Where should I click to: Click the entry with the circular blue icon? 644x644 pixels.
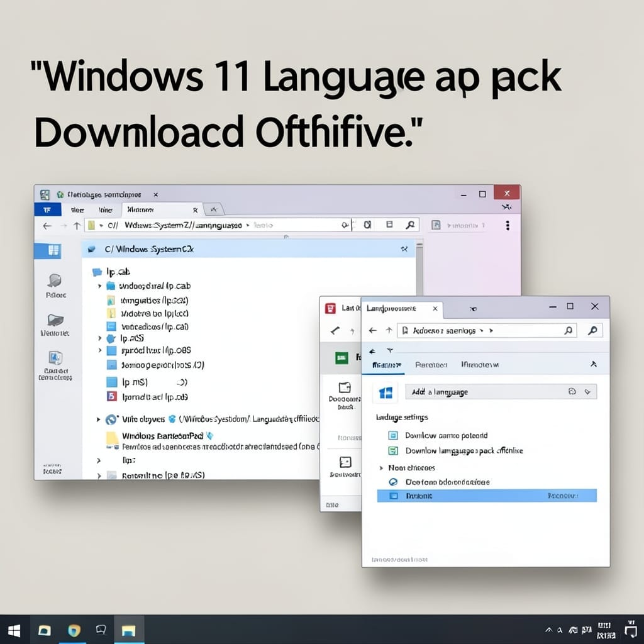coord(447,482)
